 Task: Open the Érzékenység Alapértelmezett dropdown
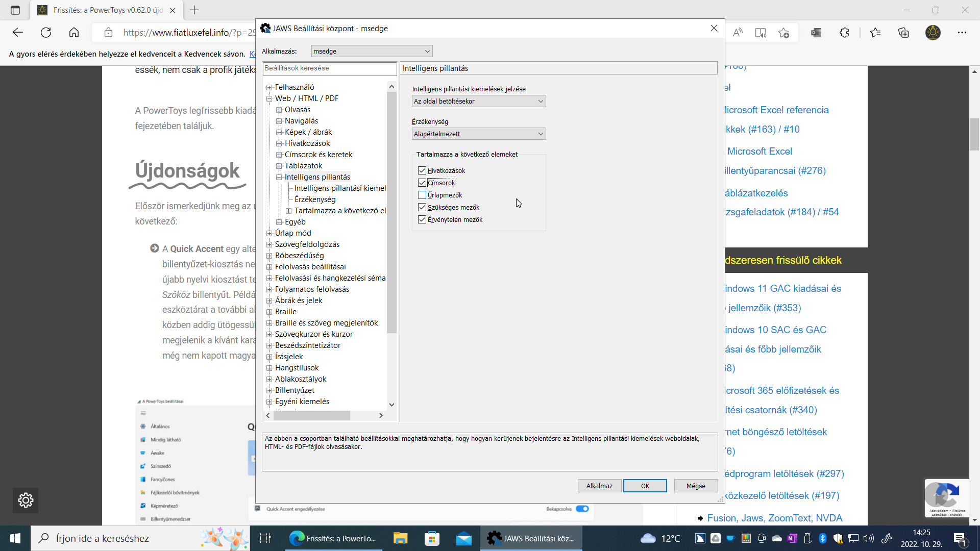click(479, 134)
